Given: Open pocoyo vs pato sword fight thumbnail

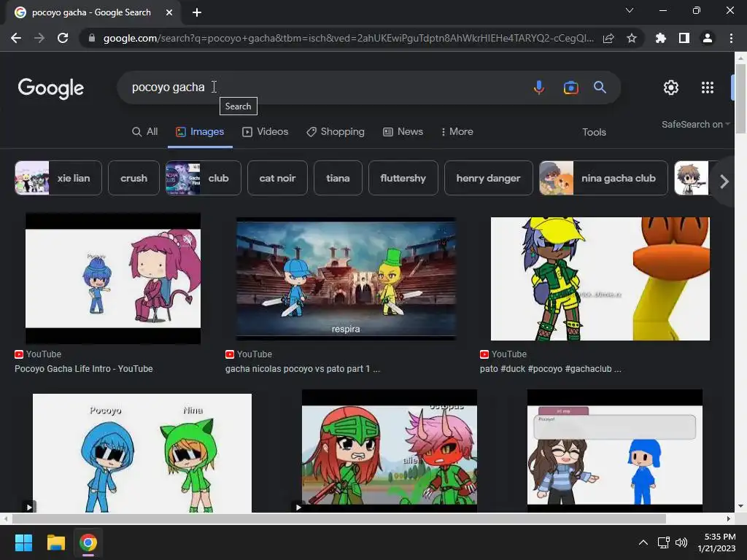Looking at the screenshot, I should tap(346, 279).
